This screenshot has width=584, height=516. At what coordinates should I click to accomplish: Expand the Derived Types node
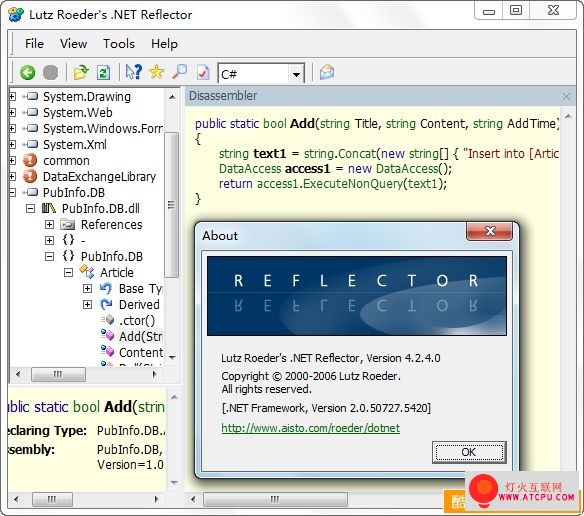tap(87, 305)
